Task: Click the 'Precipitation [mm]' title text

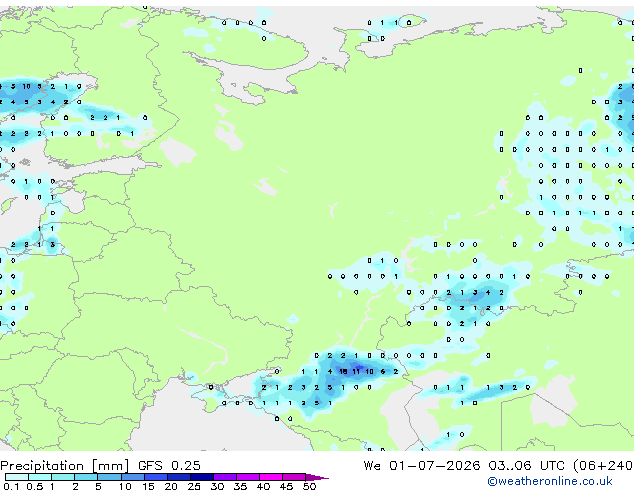Action: coord(65,466)
